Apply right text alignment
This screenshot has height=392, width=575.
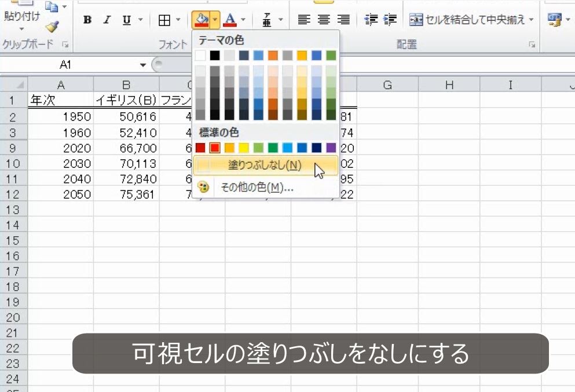pyautogui.click(x=343, y=19)
